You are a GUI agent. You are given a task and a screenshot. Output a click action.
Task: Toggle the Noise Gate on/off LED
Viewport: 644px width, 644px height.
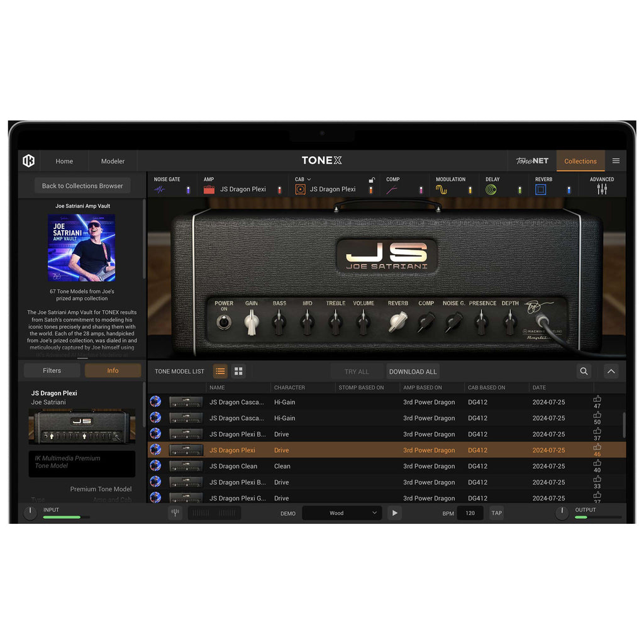click(x=188, y=190)
